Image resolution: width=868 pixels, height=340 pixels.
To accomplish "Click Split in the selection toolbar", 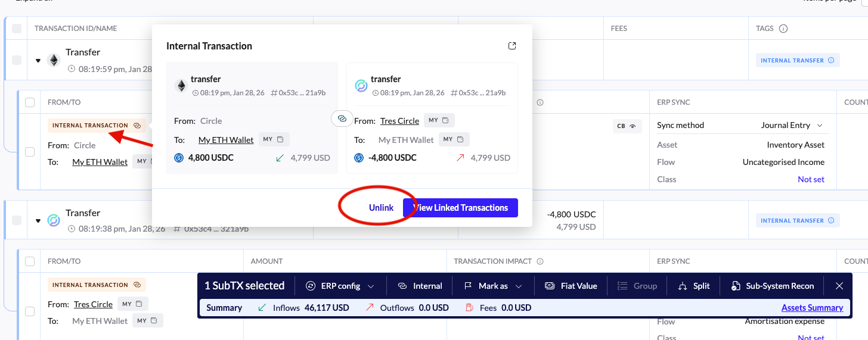I will pyautogui.click(x=693, y=286).
